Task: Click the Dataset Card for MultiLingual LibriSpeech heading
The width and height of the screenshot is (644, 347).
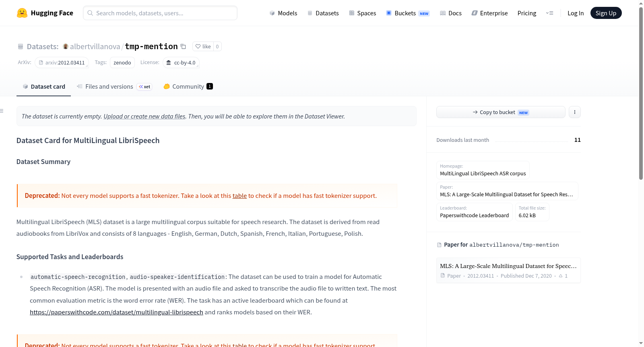Action: pos(88,140)
